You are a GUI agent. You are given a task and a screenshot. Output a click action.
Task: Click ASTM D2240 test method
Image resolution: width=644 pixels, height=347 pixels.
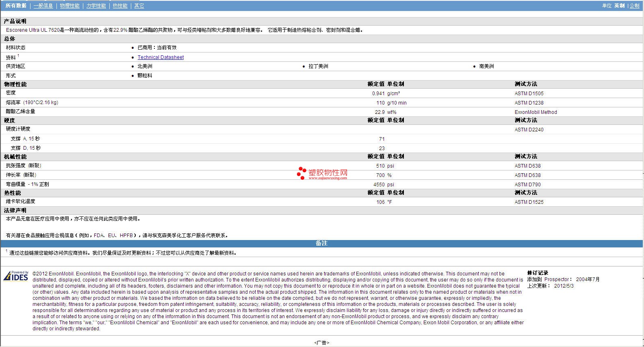(x=529, y=130)
